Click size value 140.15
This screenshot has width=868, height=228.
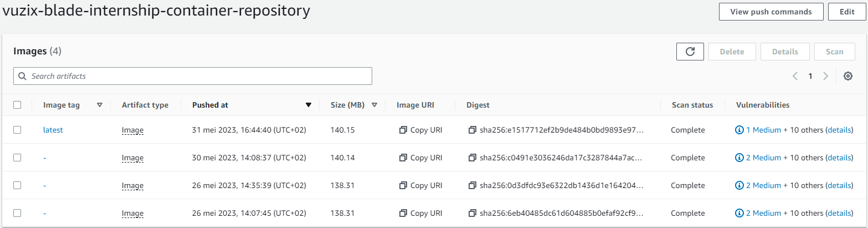(342, 130)
